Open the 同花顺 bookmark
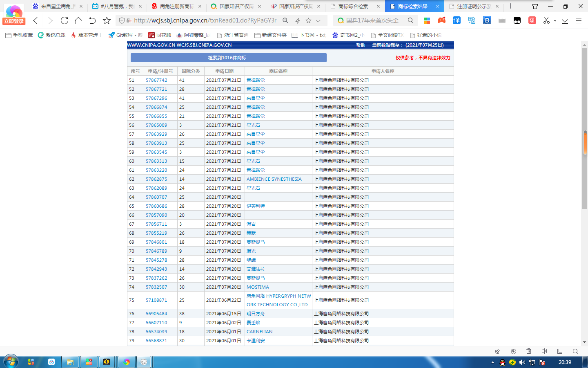 (160, 35)
